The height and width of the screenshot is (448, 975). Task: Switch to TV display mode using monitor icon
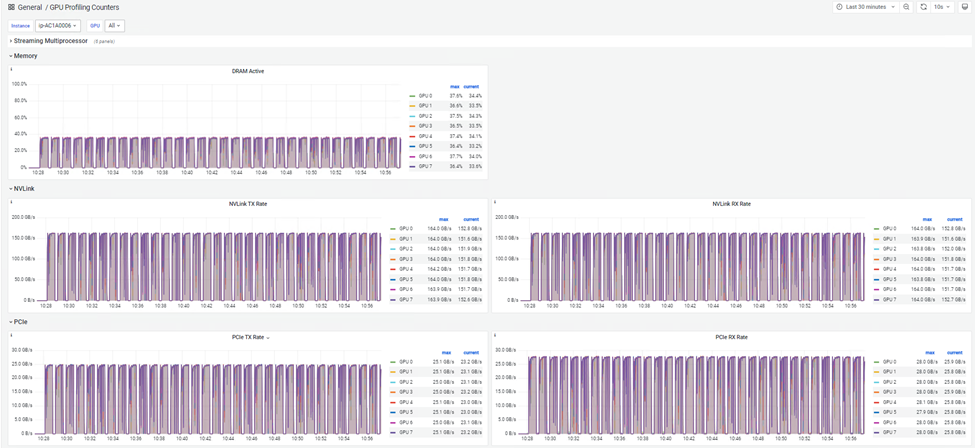964,7
